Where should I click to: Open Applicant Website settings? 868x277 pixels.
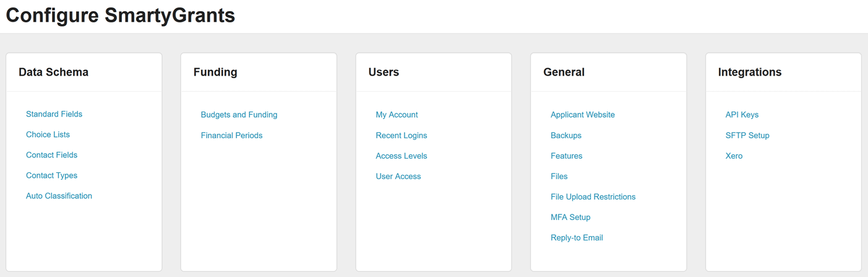click(x=582, y=115)
